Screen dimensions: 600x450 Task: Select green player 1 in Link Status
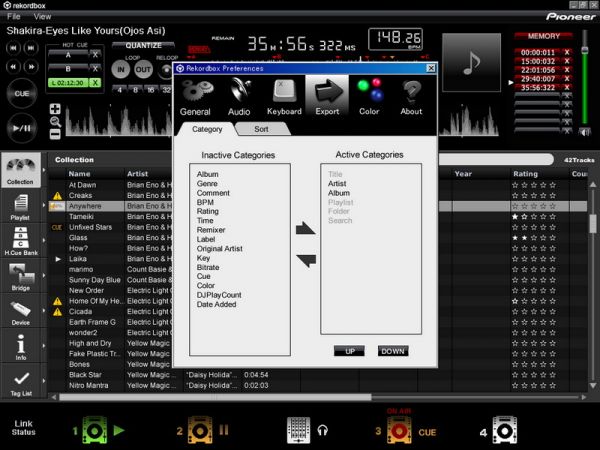point(94,430)
